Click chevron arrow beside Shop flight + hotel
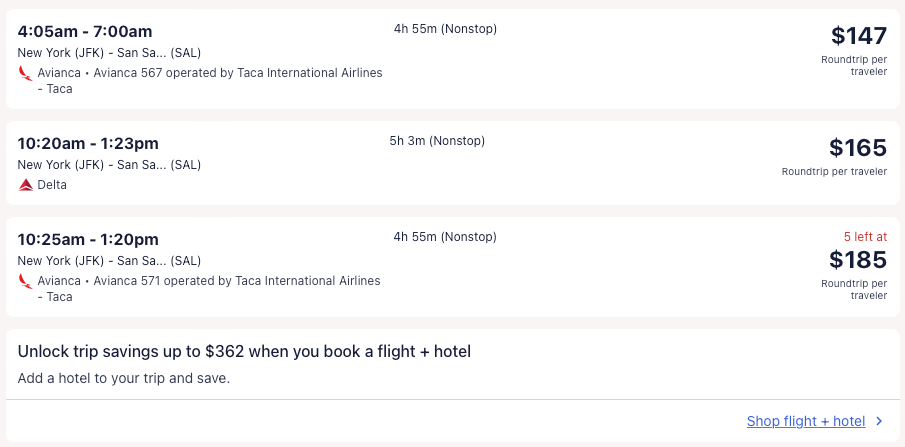The image size is (905, 447). (x=879, y=422)
